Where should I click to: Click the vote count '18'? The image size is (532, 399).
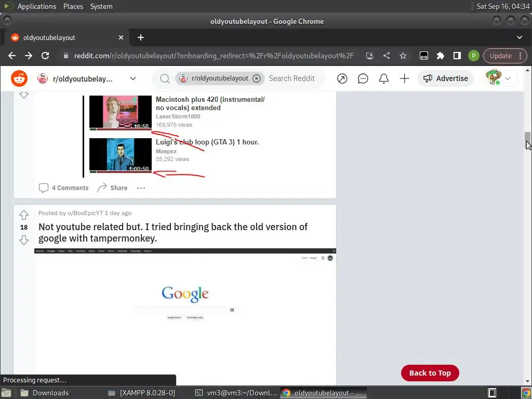click(24, 228)
